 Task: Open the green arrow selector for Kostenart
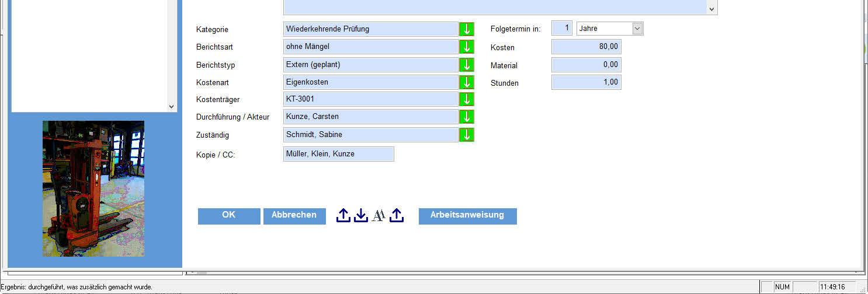(467, 82)
